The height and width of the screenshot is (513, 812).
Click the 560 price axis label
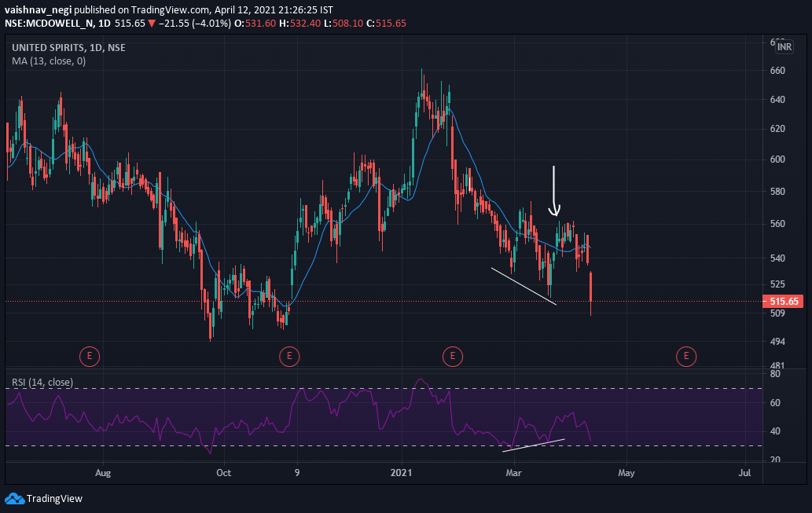coord(777,224)
